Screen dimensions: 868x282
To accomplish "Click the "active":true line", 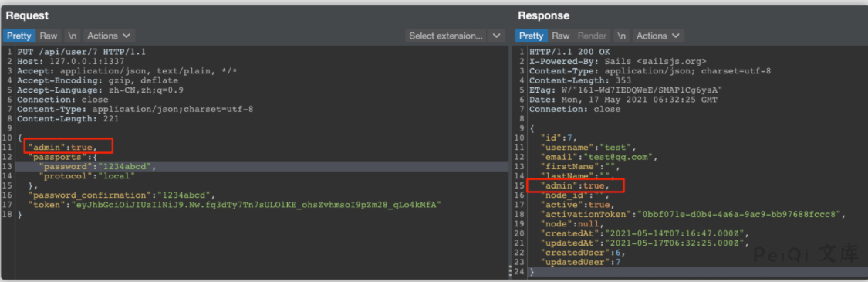I will [577, 205].
